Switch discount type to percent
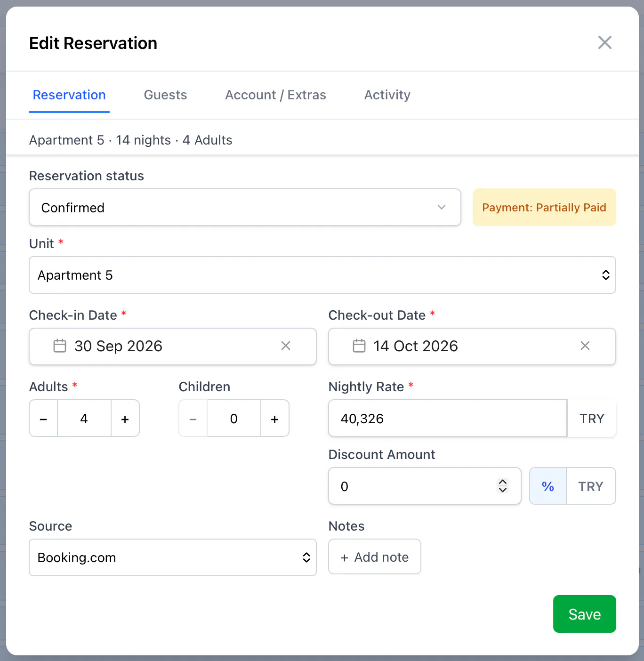 (548, 486)
